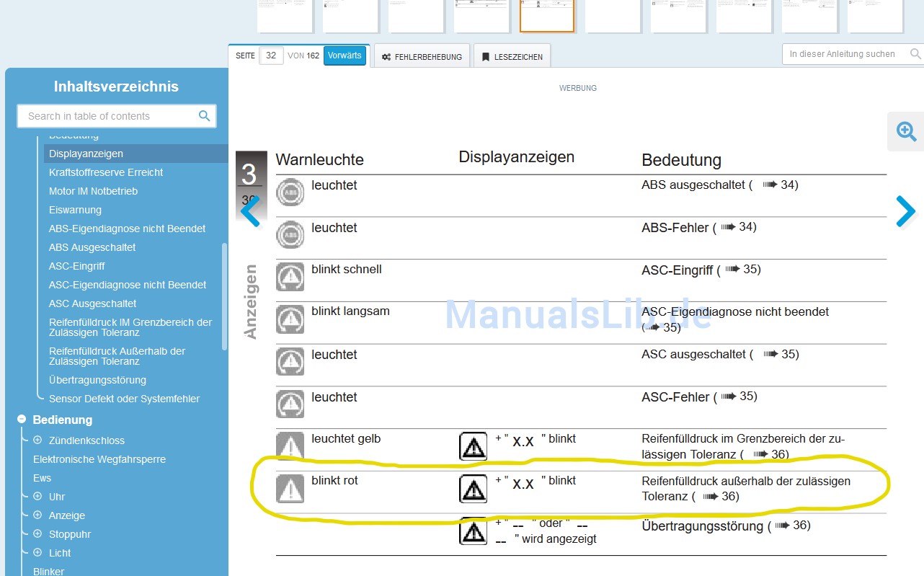The height and width of the screenshot is (576, 924).
Task: Click search icon in table of contents
Action: [205, 116]
